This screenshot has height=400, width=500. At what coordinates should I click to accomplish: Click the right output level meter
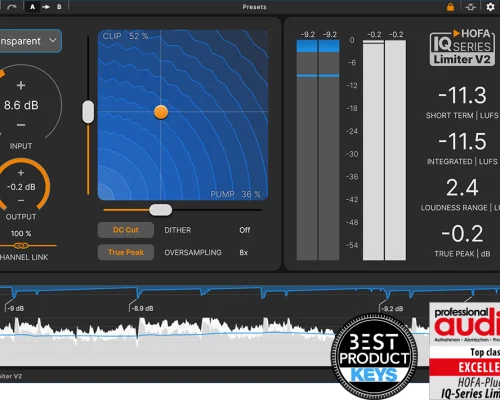click(x=396, y=150)
